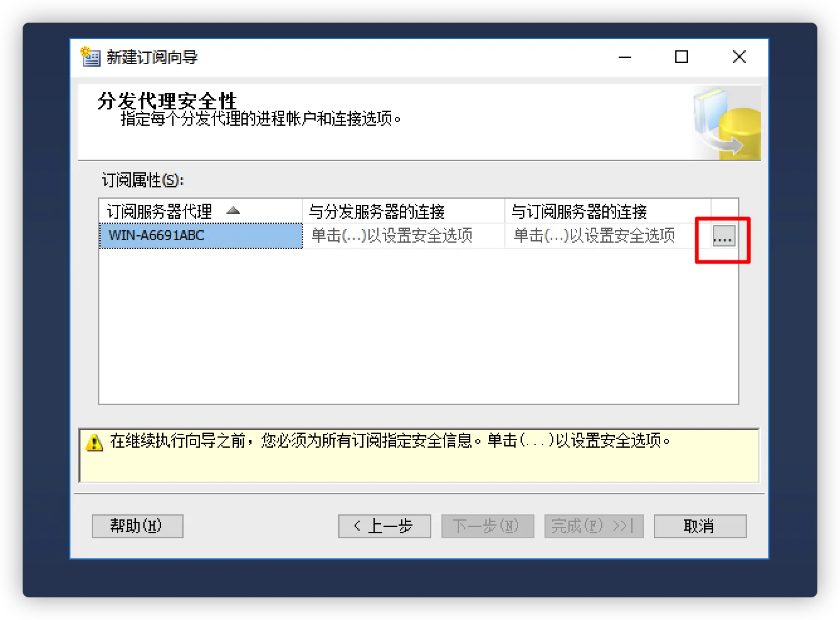Cancel the wizard with the 取消 button

700,526
